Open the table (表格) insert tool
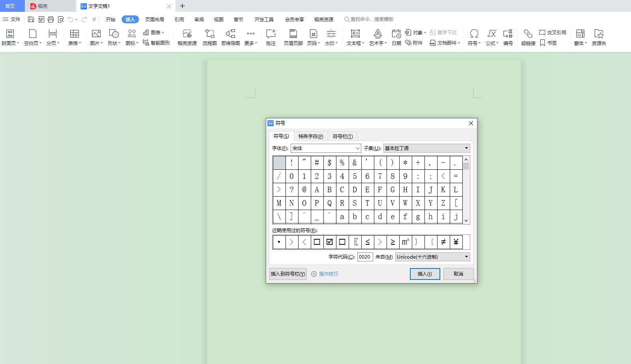The width and height of the screenshot is (631, 364). (75, 38)
